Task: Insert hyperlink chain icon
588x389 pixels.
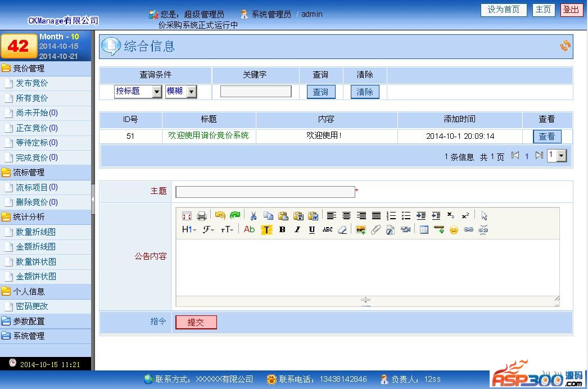Action: 468,229
